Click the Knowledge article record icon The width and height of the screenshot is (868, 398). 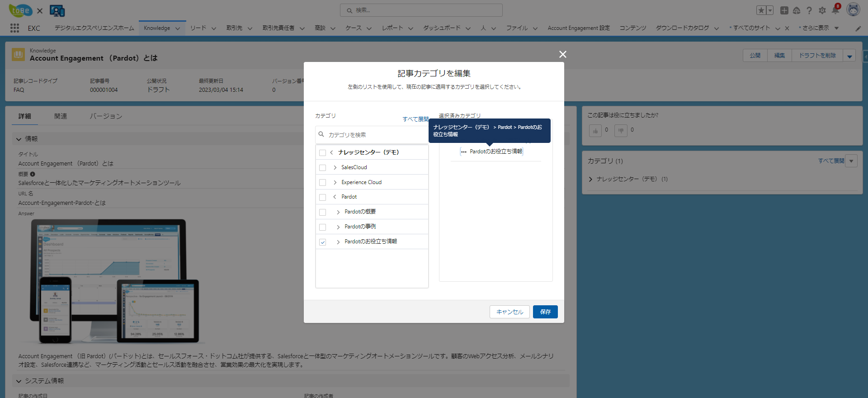point(19,55)
